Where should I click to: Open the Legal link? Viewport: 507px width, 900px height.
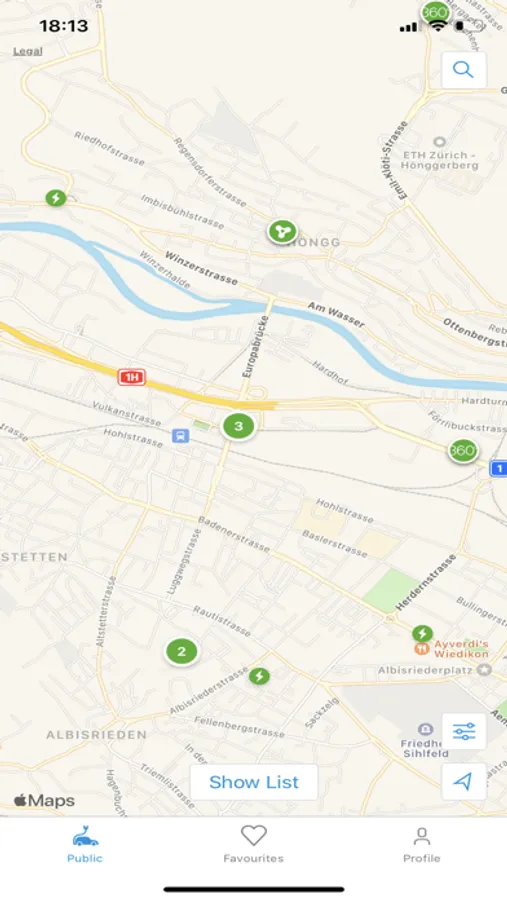[x=28, y=51]
